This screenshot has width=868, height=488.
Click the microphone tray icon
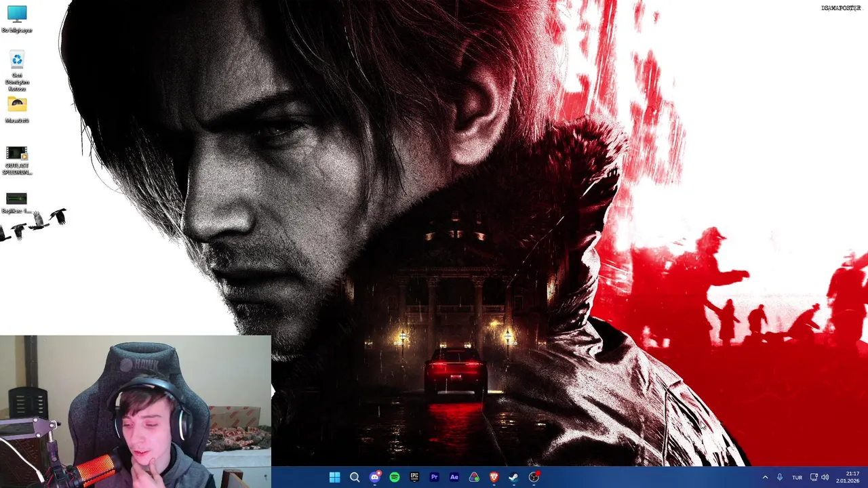[780, 477]
